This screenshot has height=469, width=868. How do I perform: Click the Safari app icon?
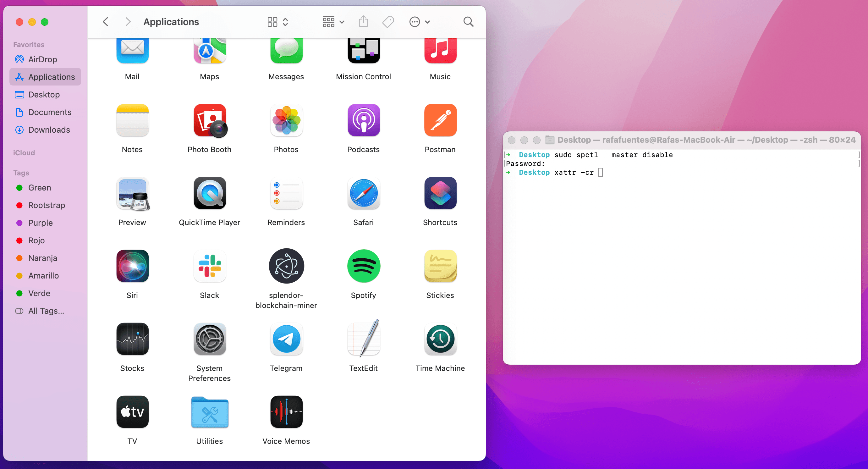(x=364, y=193)
